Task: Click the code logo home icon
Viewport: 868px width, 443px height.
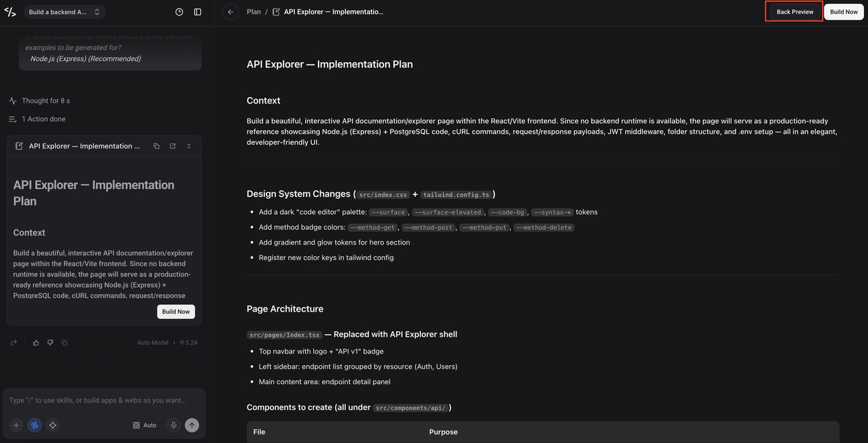Action: coord(10,12)
